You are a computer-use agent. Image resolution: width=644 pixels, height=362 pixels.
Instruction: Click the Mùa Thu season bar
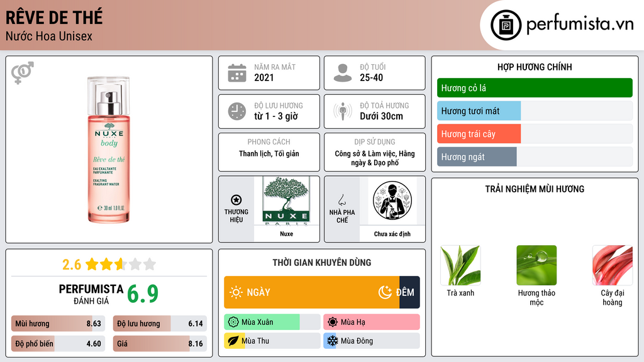272,341
